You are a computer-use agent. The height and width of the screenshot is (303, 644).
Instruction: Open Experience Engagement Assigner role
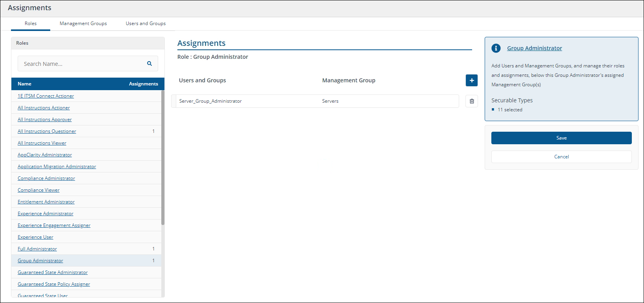point(54,225)
